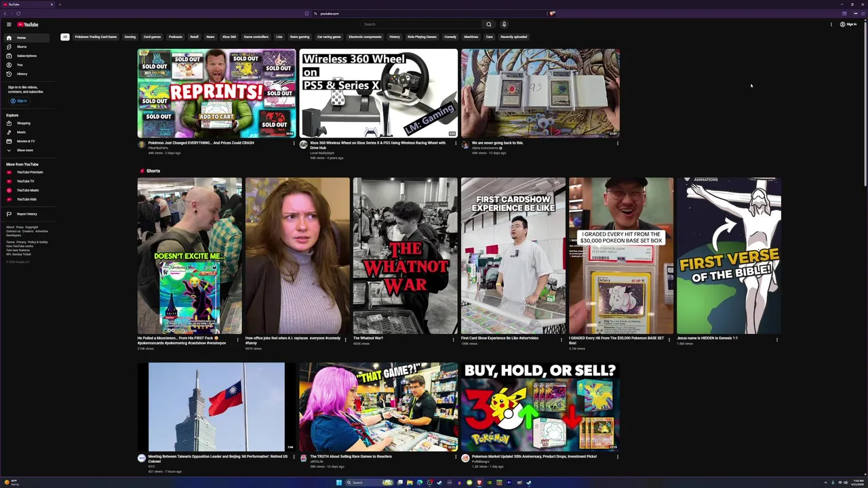
Task: Select the Gaming chip
Action: pos(130,37)
